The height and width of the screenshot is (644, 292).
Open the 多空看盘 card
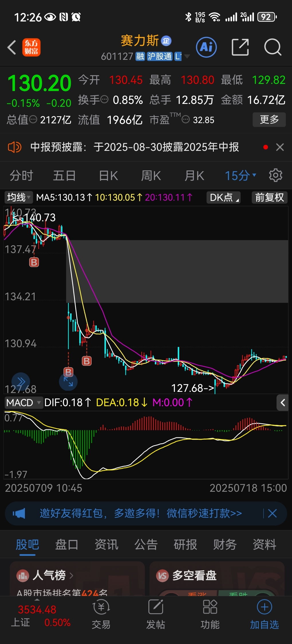coord(217,579)
